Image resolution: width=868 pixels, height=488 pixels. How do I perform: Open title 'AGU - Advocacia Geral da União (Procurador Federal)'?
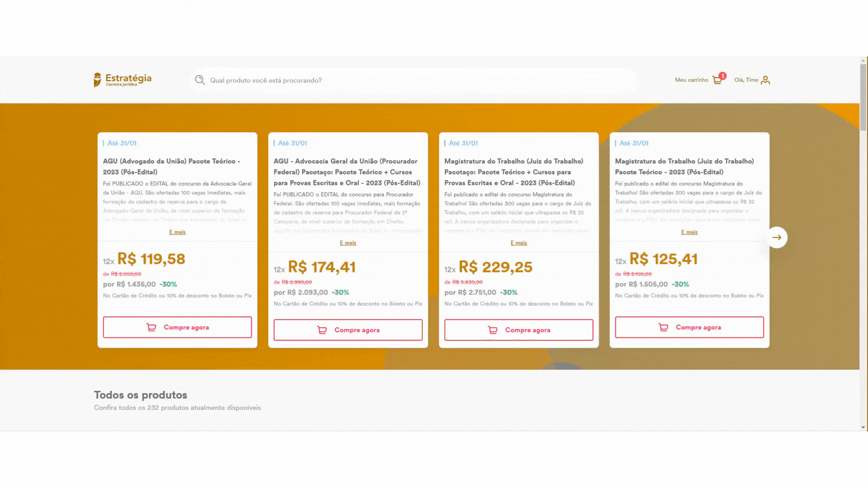pyautogui.click(x=347, y=172)
